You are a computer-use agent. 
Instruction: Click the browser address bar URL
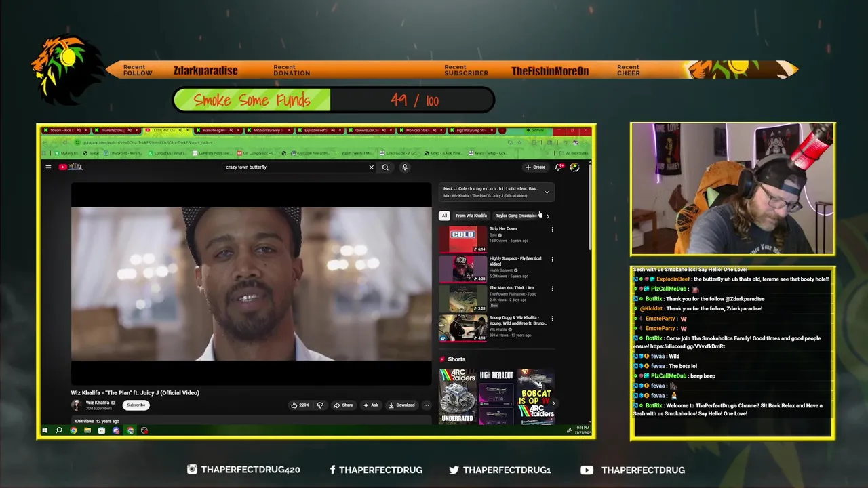(149, 142)
